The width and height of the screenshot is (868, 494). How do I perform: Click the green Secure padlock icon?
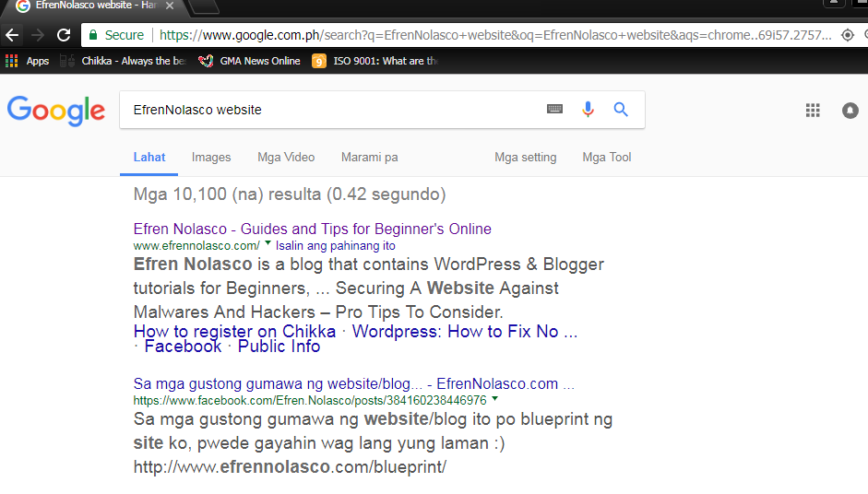(93, 35)
